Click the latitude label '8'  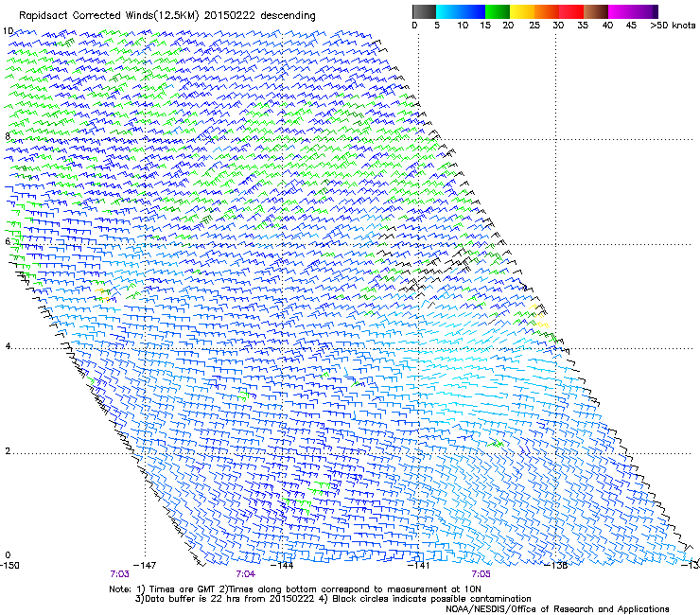point(8,136)
